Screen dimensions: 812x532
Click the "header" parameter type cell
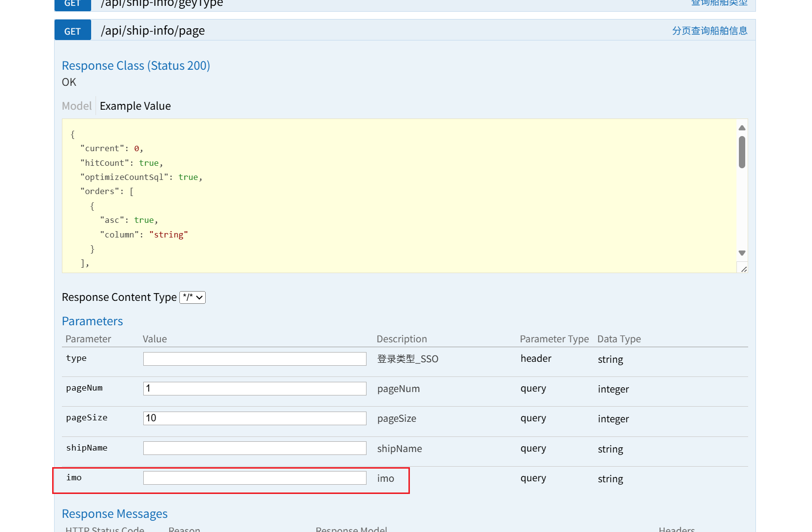click(536, 358)
